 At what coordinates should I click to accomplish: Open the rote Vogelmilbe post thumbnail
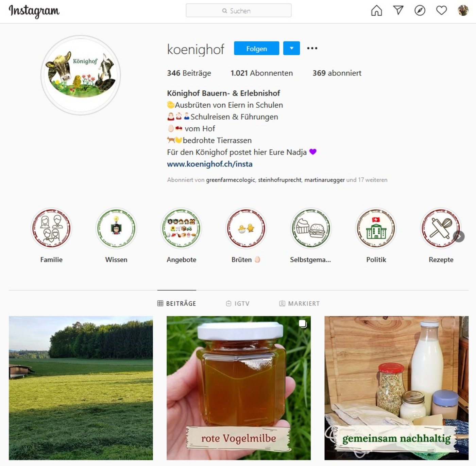pos(239,388)
